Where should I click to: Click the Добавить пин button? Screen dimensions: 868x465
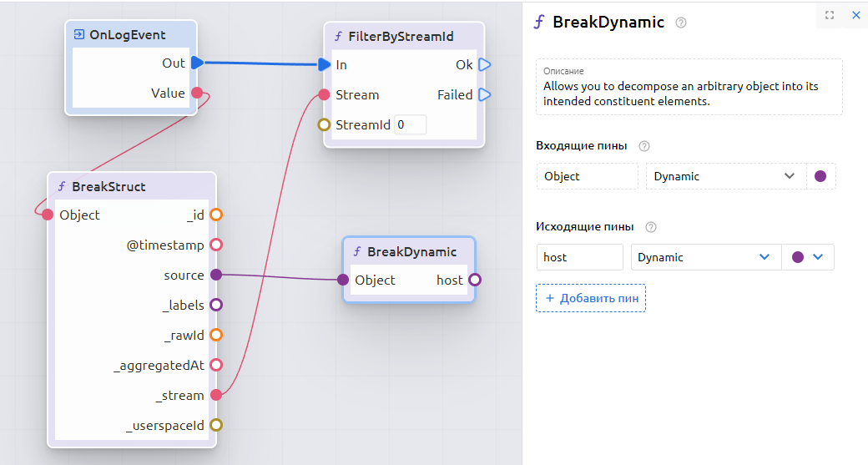coord(591,298)
